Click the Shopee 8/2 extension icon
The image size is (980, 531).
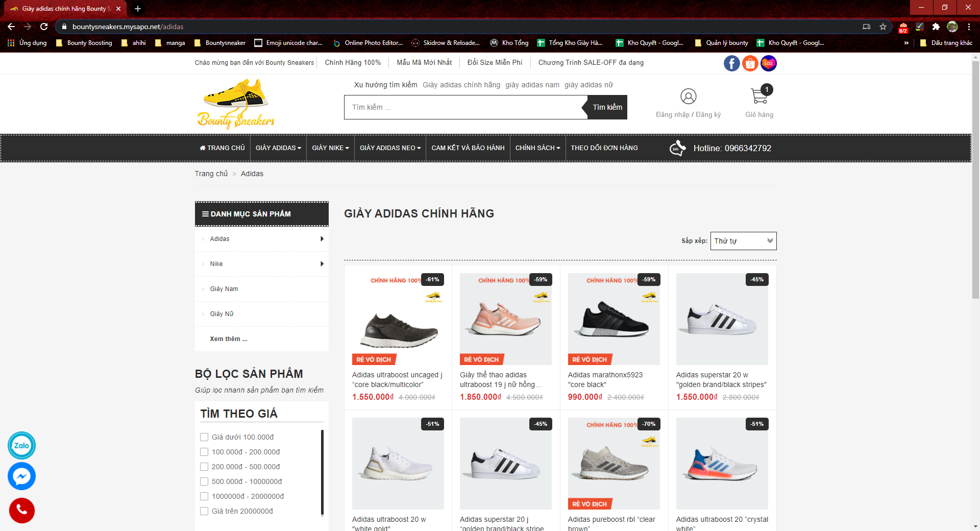[x=903, y=27]
